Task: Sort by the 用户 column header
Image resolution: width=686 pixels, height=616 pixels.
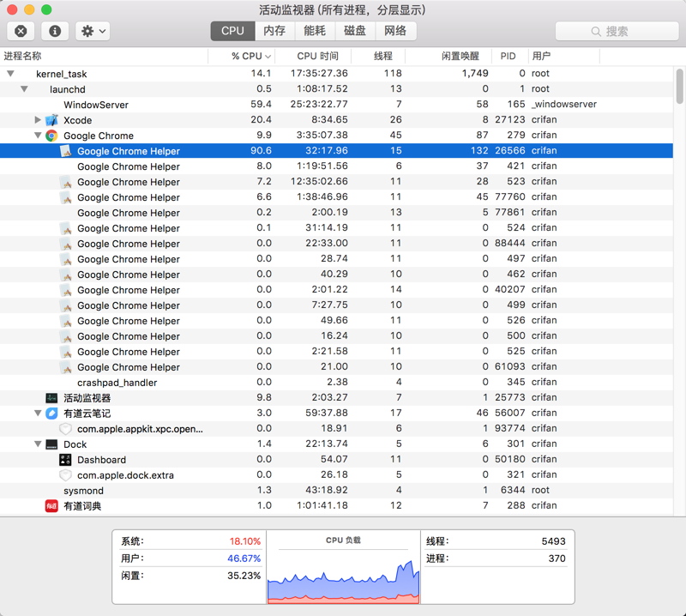Action: (564, 56)
